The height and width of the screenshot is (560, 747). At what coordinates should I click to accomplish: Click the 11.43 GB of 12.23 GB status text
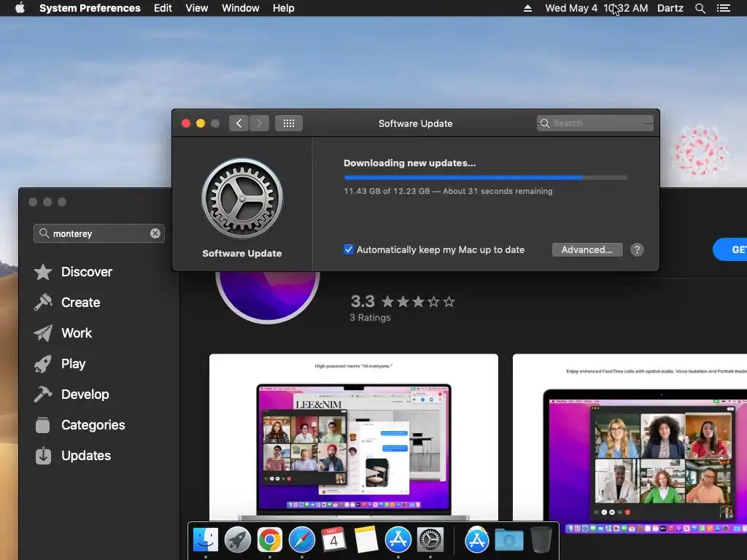[x=449, y=191]
